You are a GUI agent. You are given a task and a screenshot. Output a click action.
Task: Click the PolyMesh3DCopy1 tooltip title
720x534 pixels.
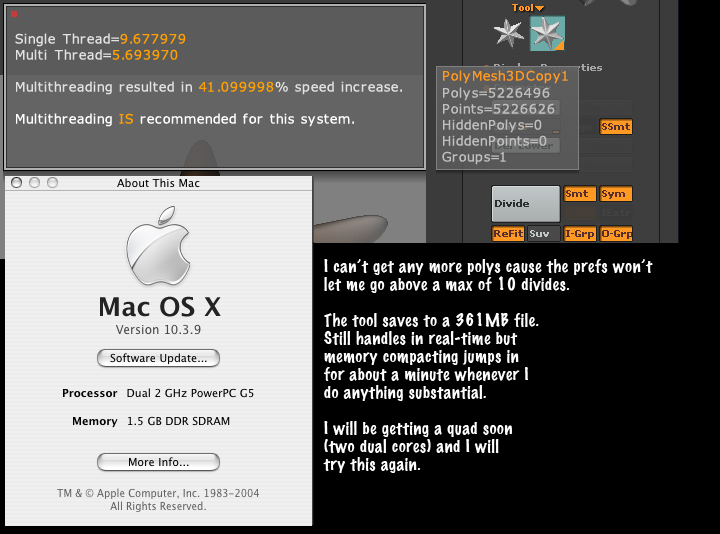point(505,76)
